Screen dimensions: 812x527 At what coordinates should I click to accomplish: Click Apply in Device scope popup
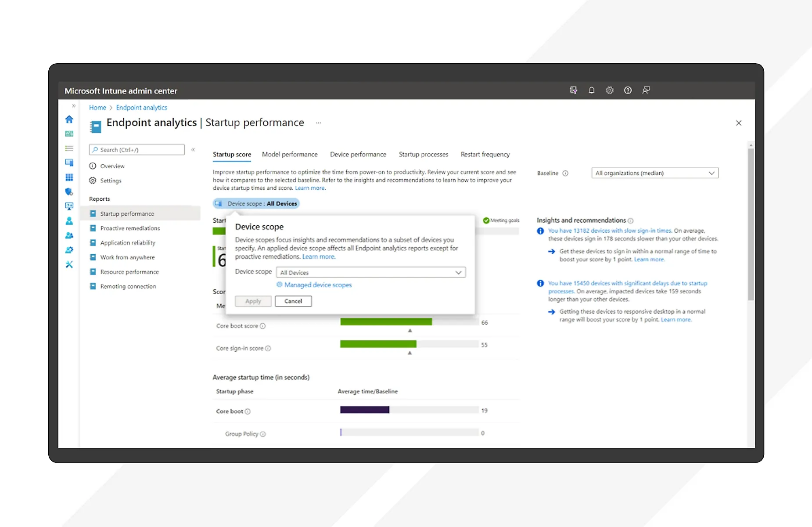pyautogui.click(x=253, y=301)
